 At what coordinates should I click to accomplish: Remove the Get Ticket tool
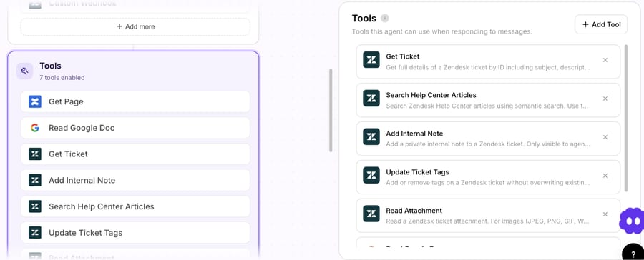click(x=605, y=60)
